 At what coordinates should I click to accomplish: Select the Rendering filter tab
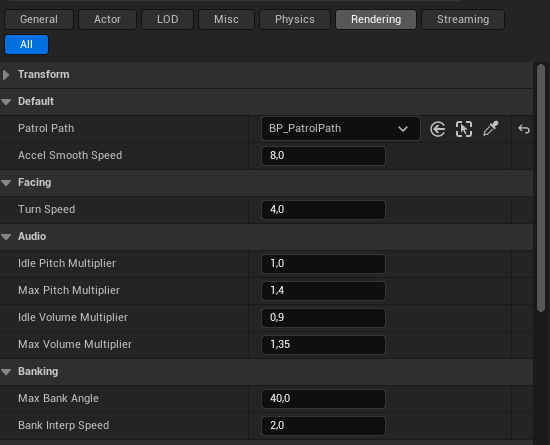[376, 19]
